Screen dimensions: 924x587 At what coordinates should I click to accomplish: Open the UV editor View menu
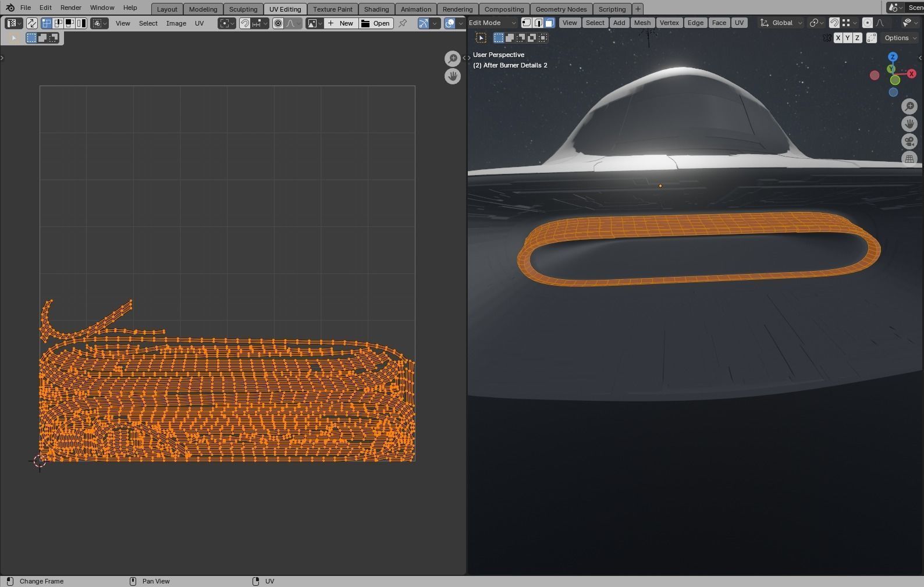123,23
